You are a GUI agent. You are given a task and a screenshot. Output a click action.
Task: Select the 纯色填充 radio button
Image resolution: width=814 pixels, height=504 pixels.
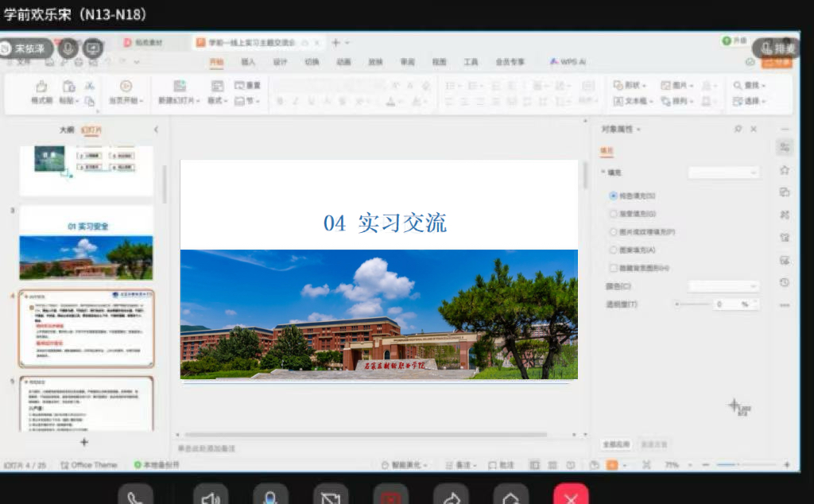(613, 195)
